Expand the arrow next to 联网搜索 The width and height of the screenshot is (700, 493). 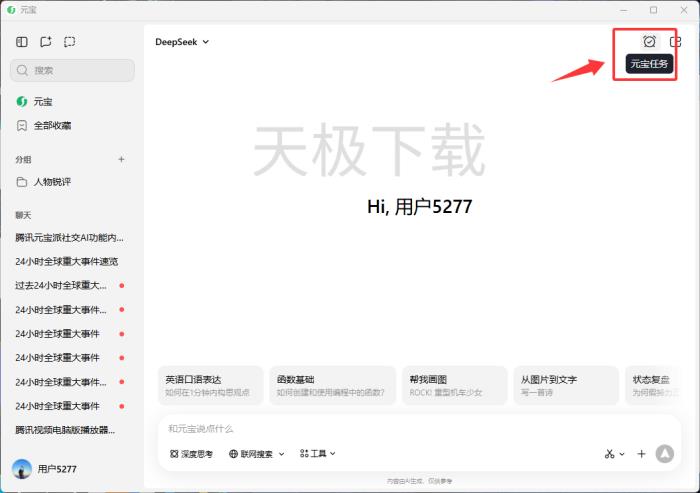[281, 454]
